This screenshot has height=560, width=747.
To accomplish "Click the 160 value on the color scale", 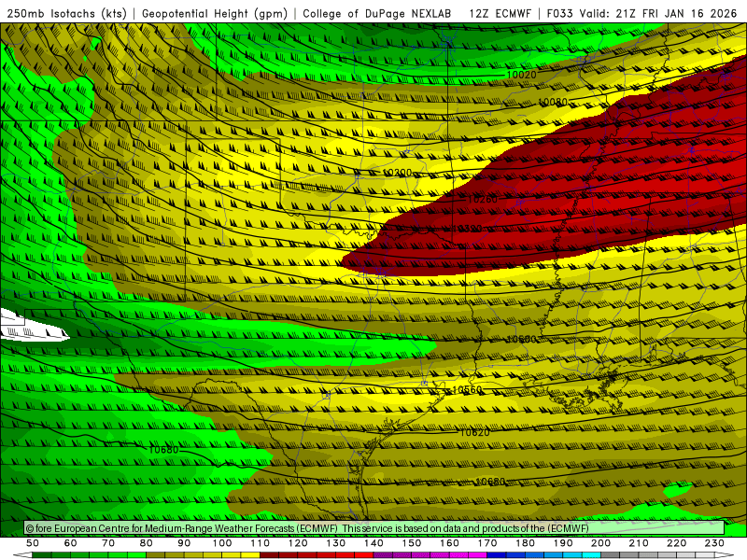I will tap(449, 543).
